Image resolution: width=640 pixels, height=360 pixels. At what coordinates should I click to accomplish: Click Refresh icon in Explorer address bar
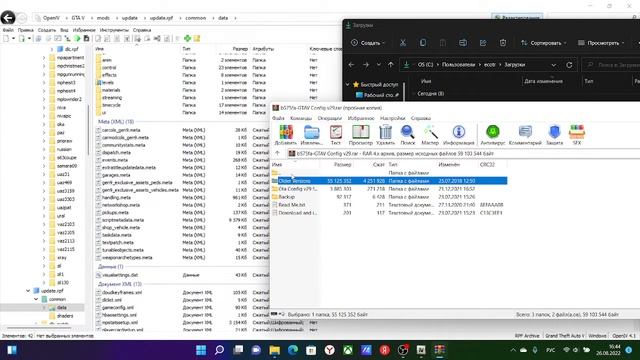[x=569, y=65]
